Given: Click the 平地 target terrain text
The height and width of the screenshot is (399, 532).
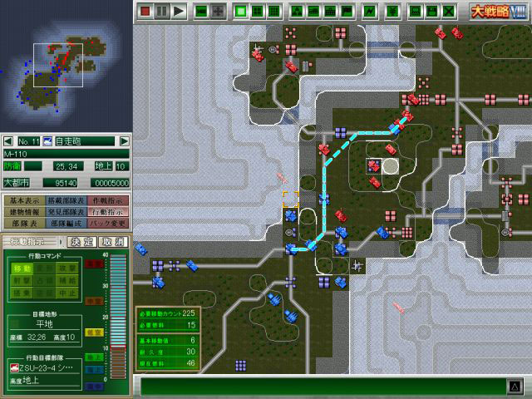Looking at the screenshot, I should (44, 324).
